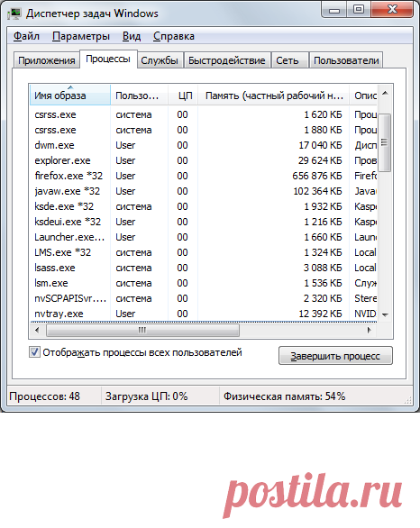Switch to the Быстродействие tab

point(226,60)
